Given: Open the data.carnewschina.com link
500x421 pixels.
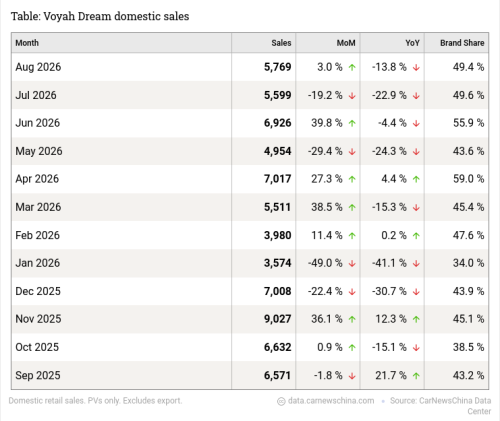Looking at the screenshot, I should point(331,401).
